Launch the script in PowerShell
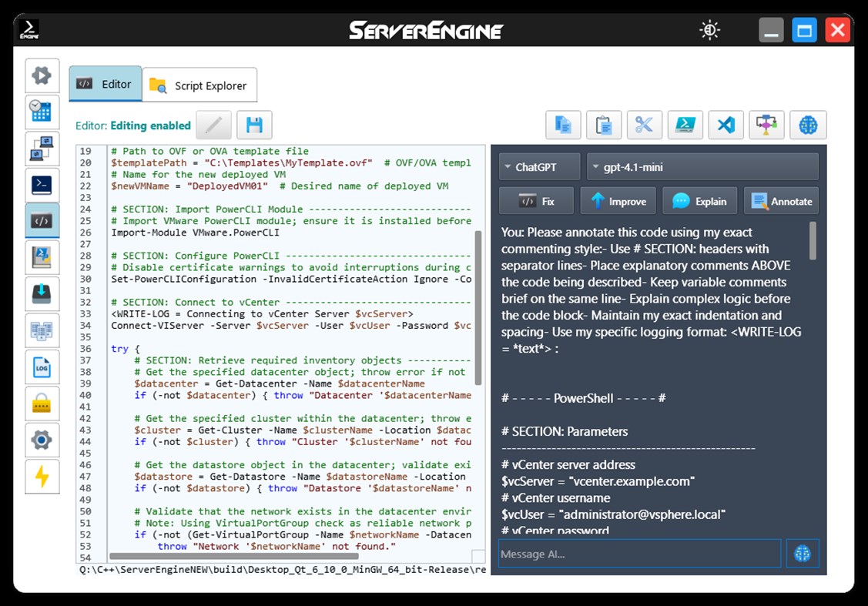Viewport: 868px width, 606px height. pyautogui.click(x=685, y=125)
